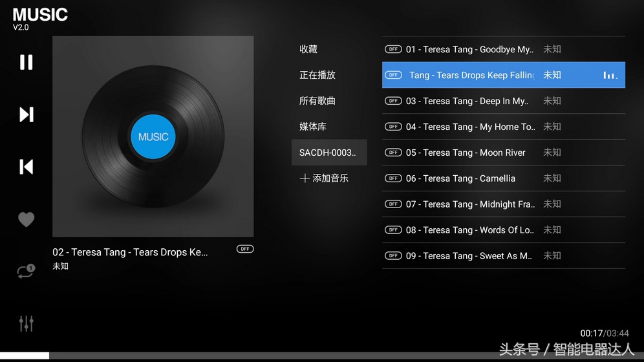Click the DFF icon on track 01

pyautogui.click(x=393, y=49)
